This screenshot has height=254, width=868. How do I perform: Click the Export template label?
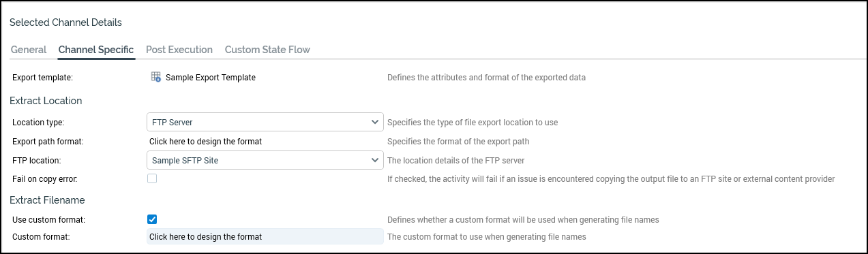point(42,78)
